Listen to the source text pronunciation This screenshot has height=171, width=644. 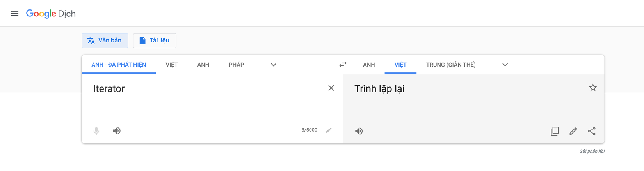(117, 131)
